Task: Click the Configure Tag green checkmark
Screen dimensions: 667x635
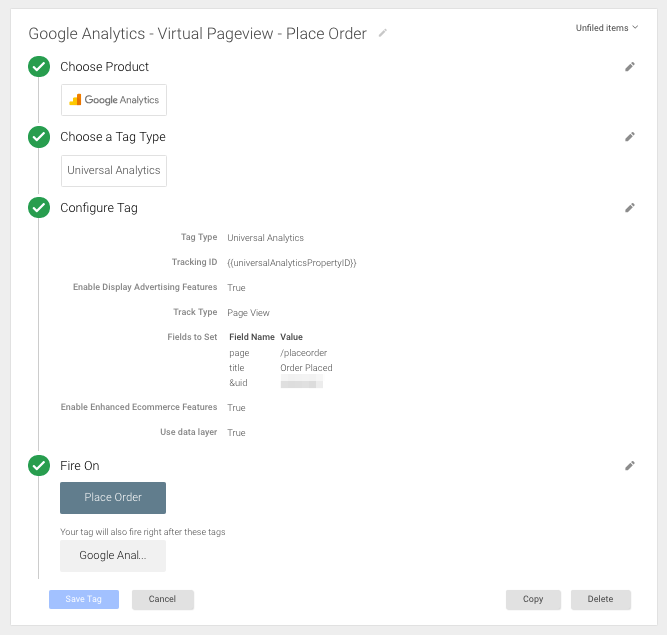Action: (x=39, y=208)
